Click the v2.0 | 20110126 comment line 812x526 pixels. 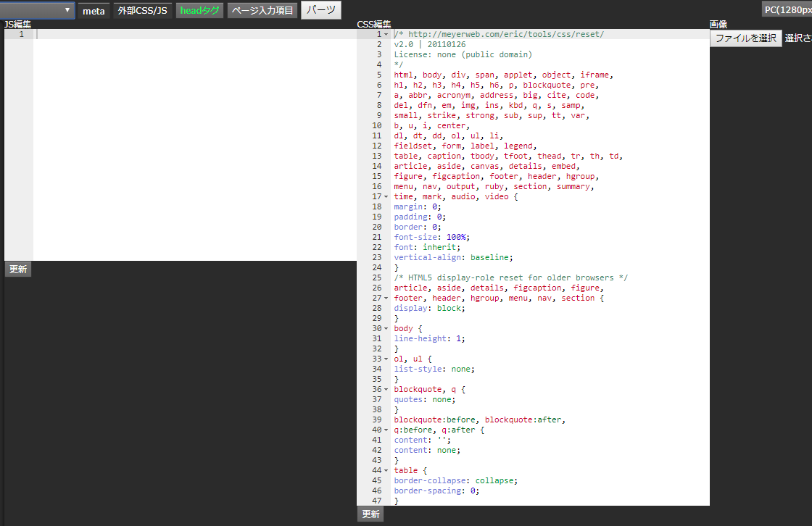click(x=430, y=44)
